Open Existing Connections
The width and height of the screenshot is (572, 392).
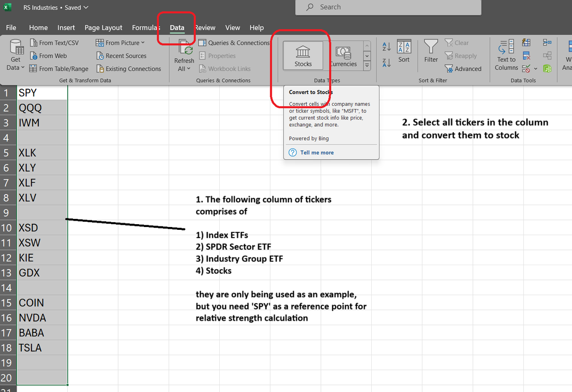129,69
